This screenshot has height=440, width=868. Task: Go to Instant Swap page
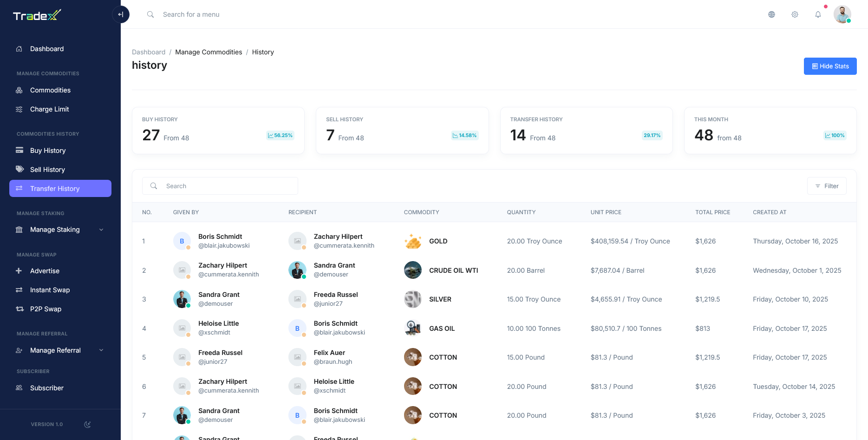pyautogui.click(x=50, y=290)
